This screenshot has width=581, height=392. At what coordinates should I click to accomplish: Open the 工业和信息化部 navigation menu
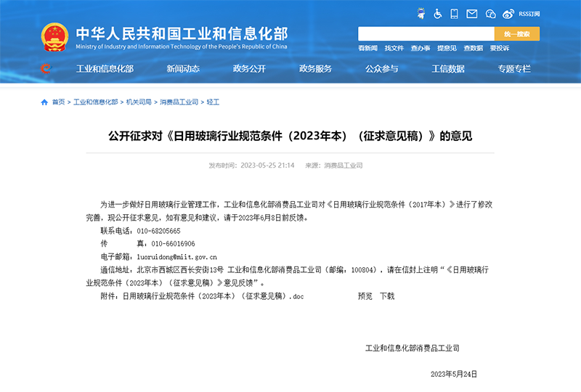coord(105,68)
